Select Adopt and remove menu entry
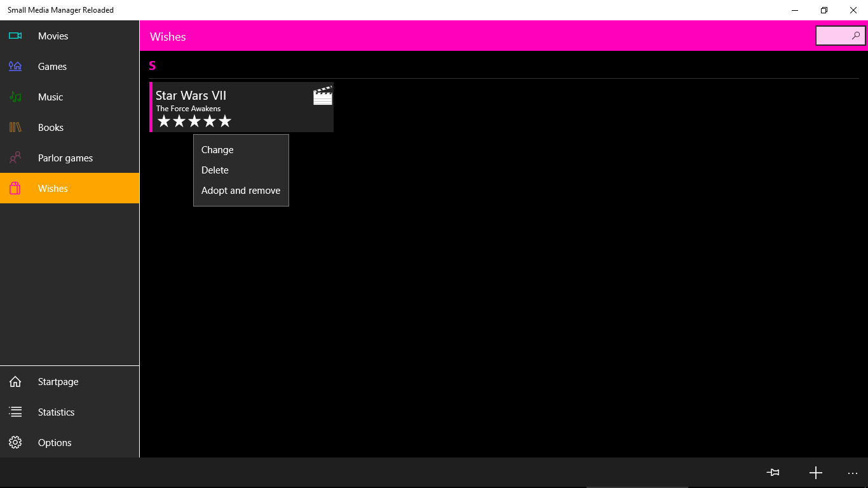The image size is (868, 488). coord(241,191)
